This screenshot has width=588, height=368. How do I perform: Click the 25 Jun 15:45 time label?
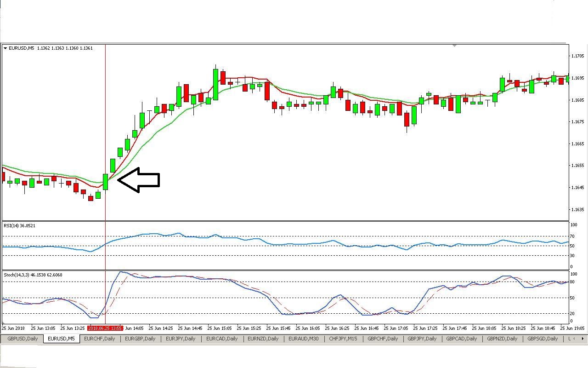click(x=278, y=328)
